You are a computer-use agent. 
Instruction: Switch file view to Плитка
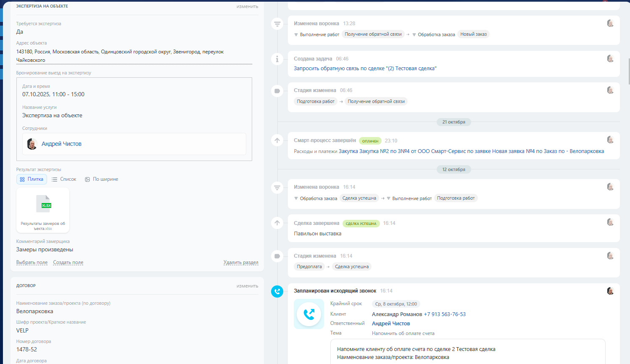coord(32,179)
